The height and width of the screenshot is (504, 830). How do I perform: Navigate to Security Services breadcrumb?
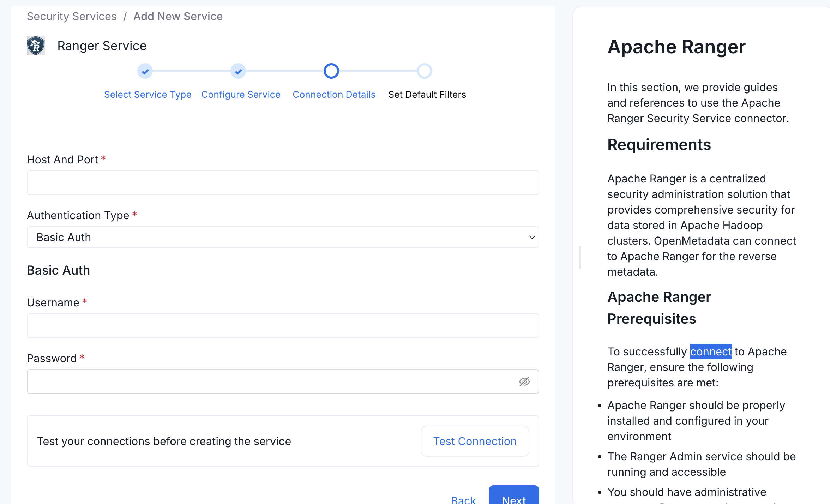[72, 16]
